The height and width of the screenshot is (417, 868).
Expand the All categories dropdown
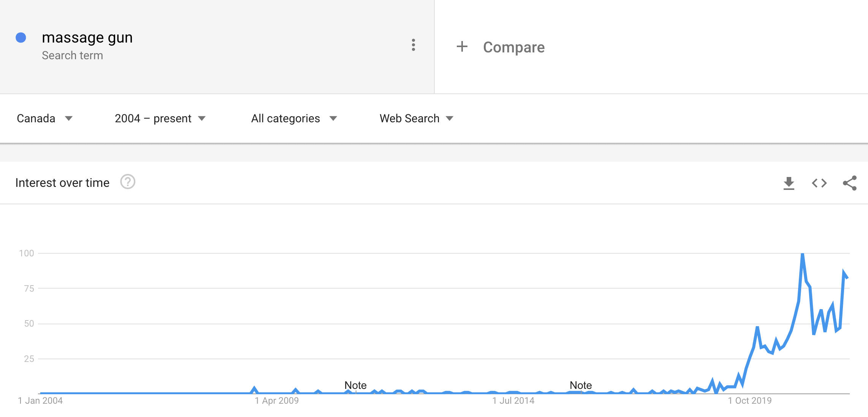pyautogui.click(x=294, y=118)
